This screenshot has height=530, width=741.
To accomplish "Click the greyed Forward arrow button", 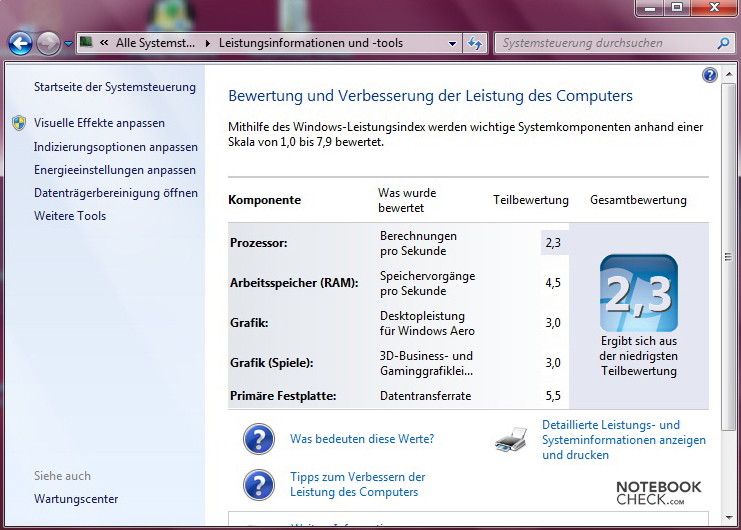I will pyautogui.click(x=48, y=43).
